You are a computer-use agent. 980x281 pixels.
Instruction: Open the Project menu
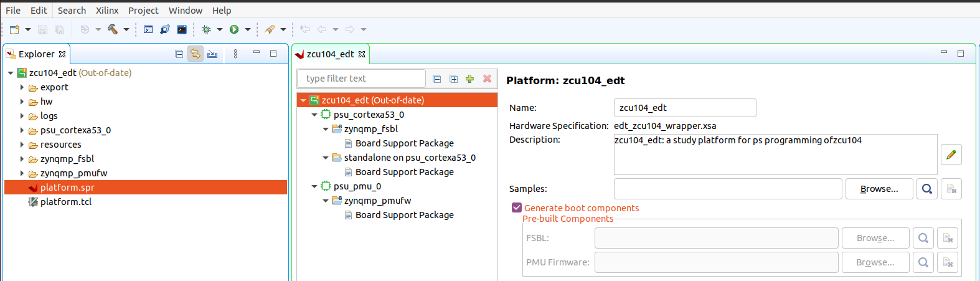coord(143,11)
